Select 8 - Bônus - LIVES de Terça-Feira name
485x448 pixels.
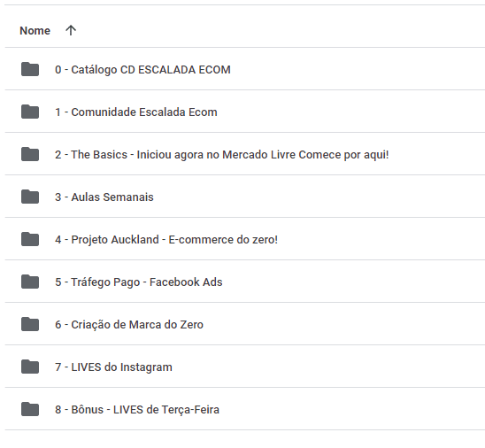coord(137,410)
